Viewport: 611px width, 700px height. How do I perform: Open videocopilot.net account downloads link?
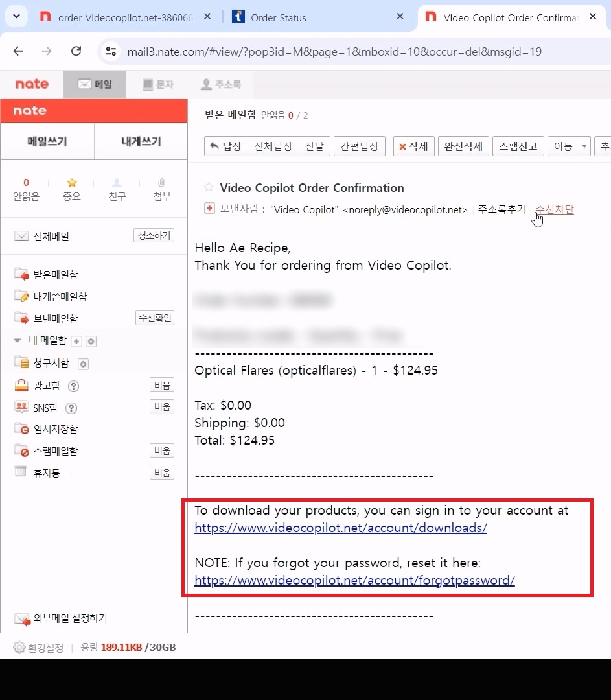pyautogui.click(x=341, y=528)
